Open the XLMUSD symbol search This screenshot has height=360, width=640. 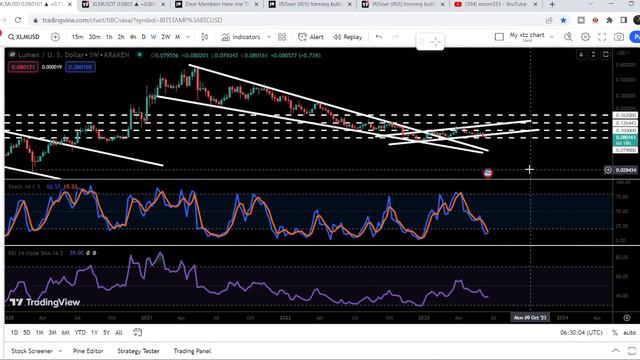coord(24,37)
